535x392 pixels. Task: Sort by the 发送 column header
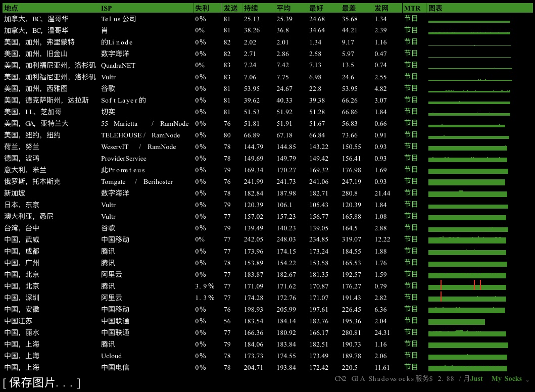231,8
